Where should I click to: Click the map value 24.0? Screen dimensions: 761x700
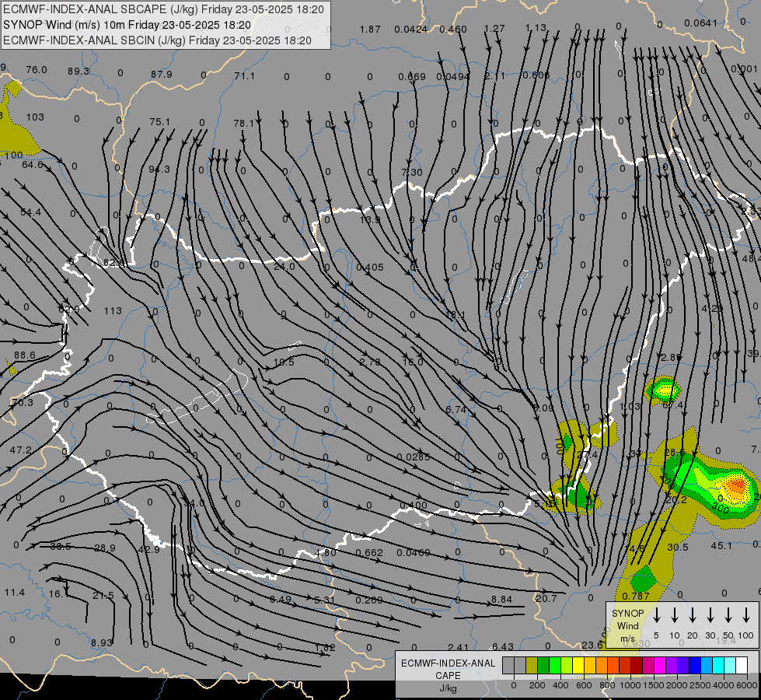(284, 267)
